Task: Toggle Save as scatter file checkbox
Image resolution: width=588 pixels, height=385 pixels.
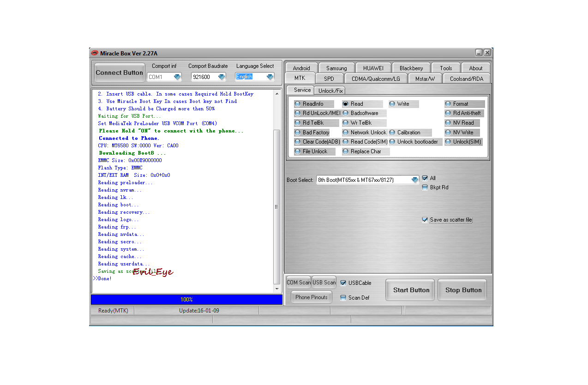Action: pyautogui.click(x=425, y=220)
